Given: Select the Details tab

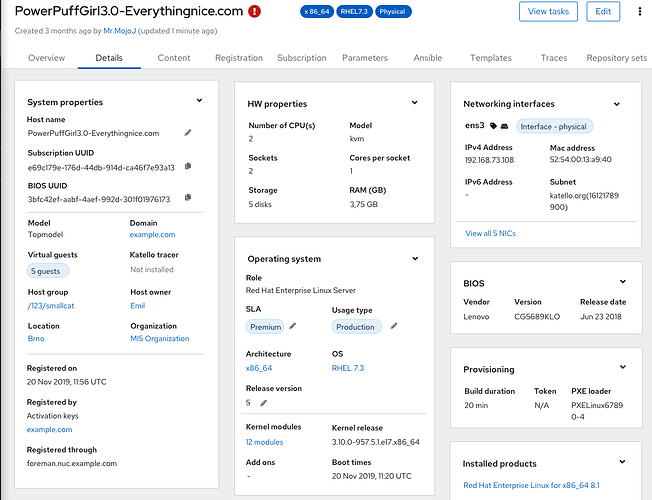Looking at the screenshot, I should coord(109,58).
